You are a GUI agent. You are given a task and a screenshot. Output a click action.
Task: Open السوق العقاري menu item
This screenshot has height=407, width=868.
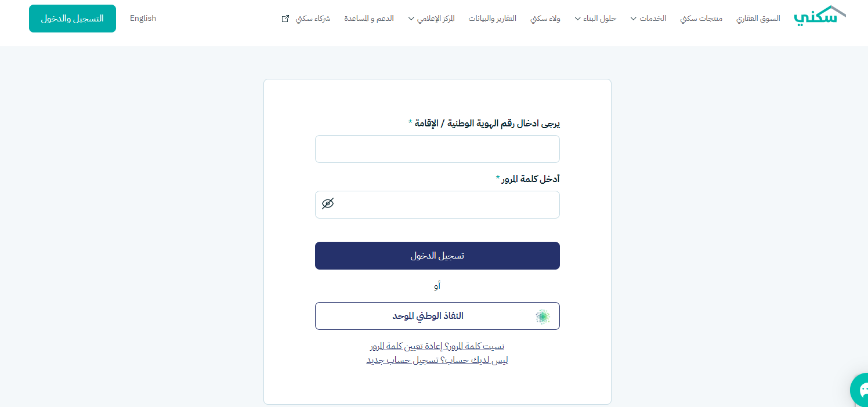pyautogui.click(x=758, y=19)
